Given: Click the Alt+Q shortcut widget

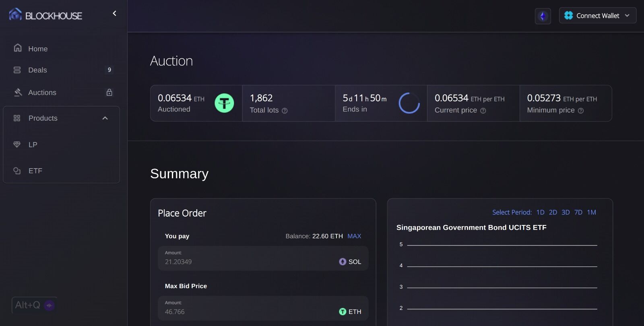Looking at the screenshot, I should [x=34, y=305].
